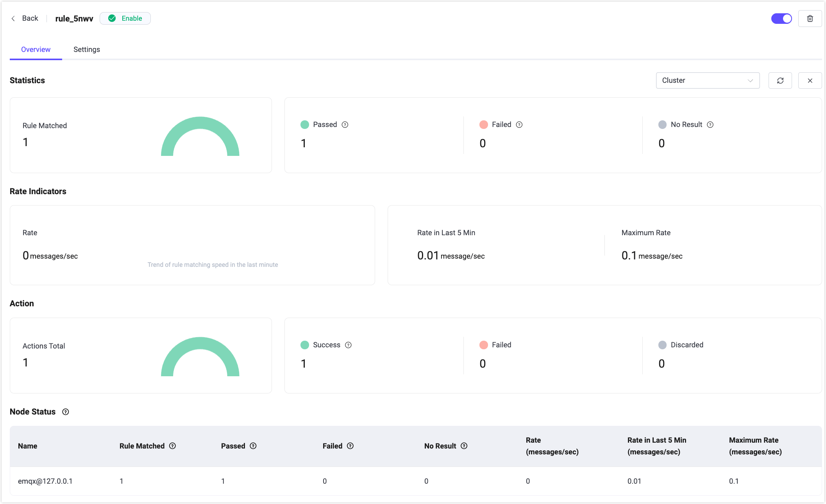Switch to the Settings tab

click(x=87, y=50)
